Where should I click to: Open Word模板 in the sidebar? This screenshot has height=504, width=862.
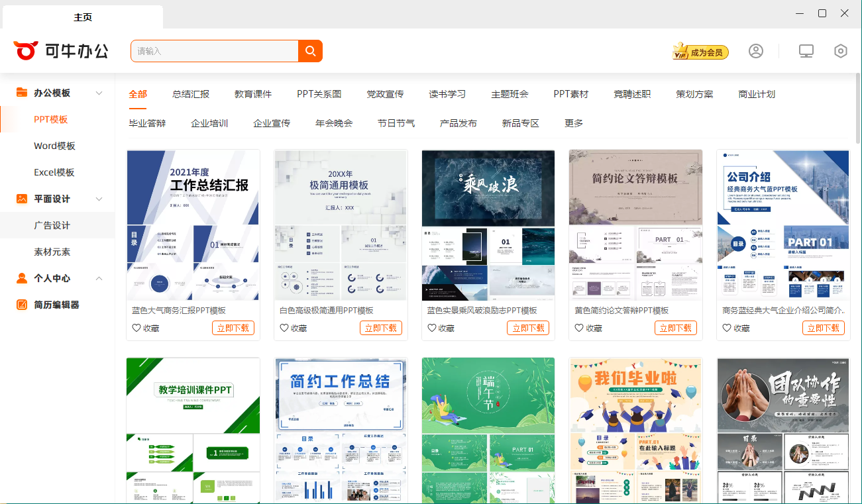[x=54, y=146]
